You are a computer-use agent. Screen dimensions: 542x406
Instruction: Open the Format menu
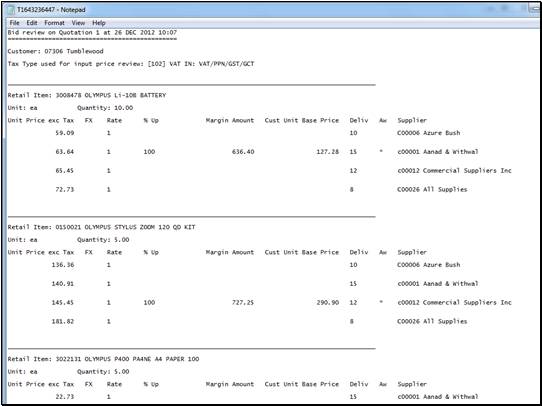[x=54, y=23]
